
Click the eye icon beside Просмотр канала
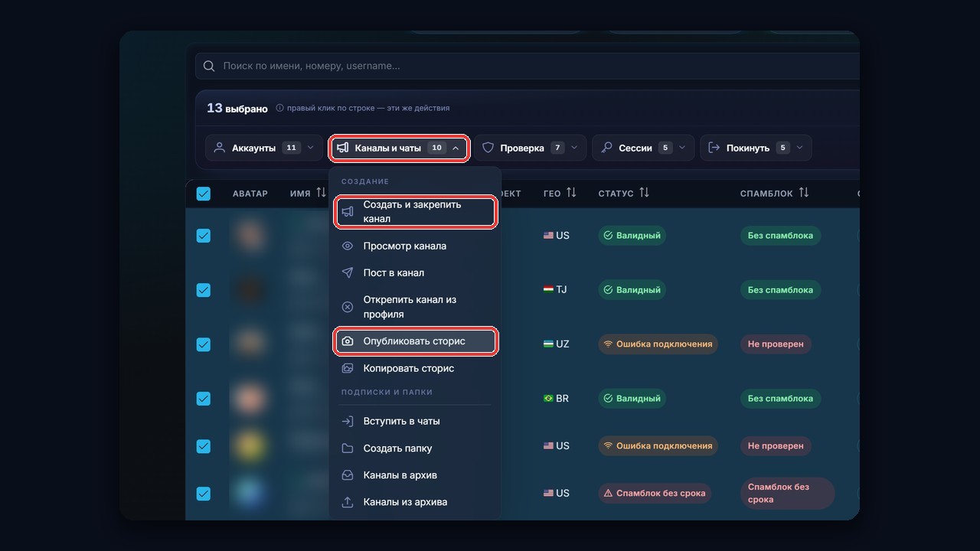point(348,246)
